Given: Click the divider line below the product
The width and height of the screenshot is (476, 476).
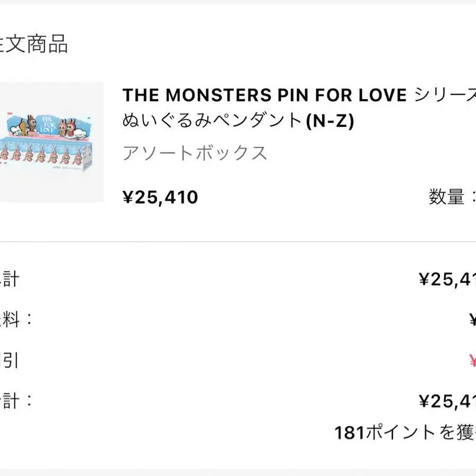Looking at the screenshot, I should tap(238, 242).
